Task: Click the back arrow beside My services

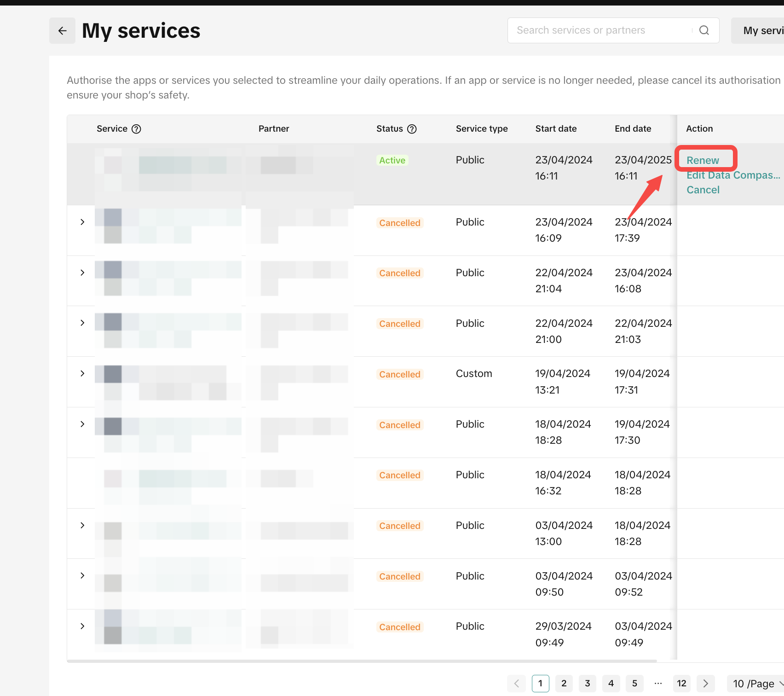Action: pyautogui.click(x=62, y=31)
